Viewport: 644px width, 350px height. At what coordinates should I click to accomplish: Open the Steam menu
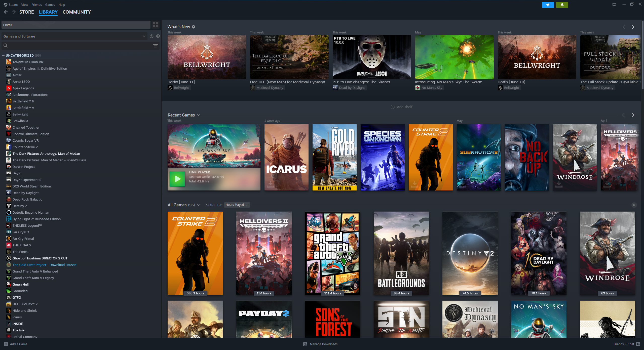coord(13,5)
